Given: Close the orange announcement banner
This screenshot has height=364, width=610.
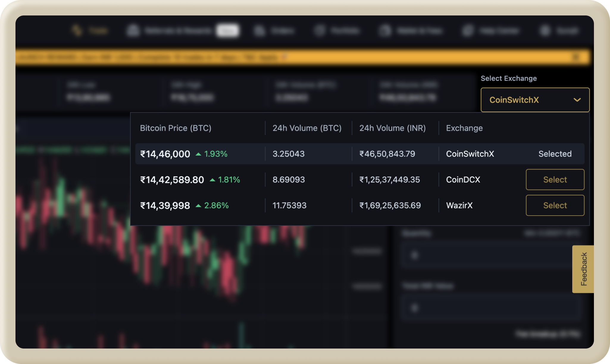Looking at the screenshot, I should coord(576,57).
